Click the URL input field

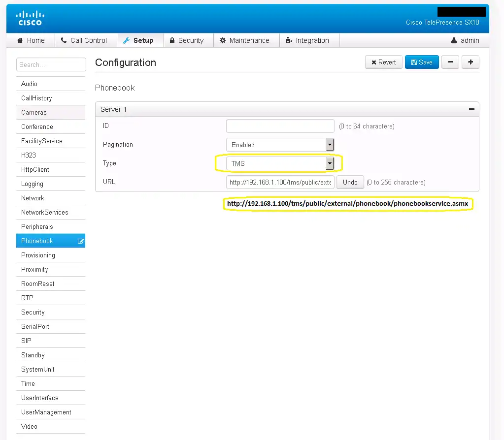280,182
